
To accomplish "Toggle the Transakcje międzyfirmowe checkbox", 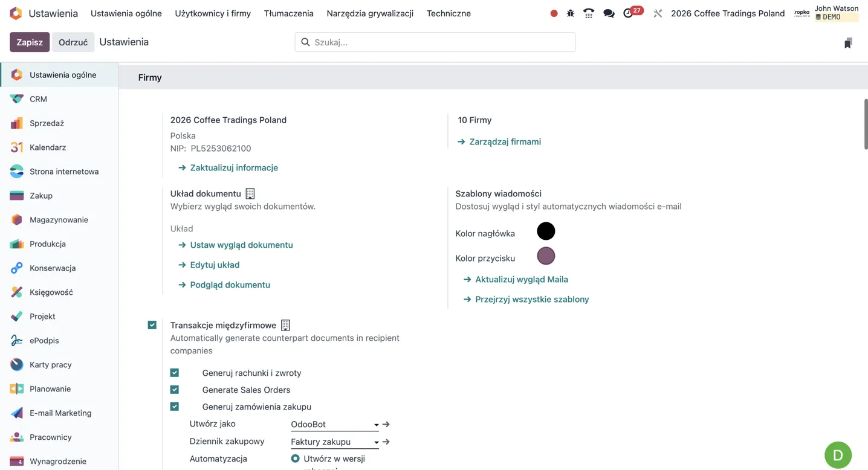I will click(x=152, y=325).
